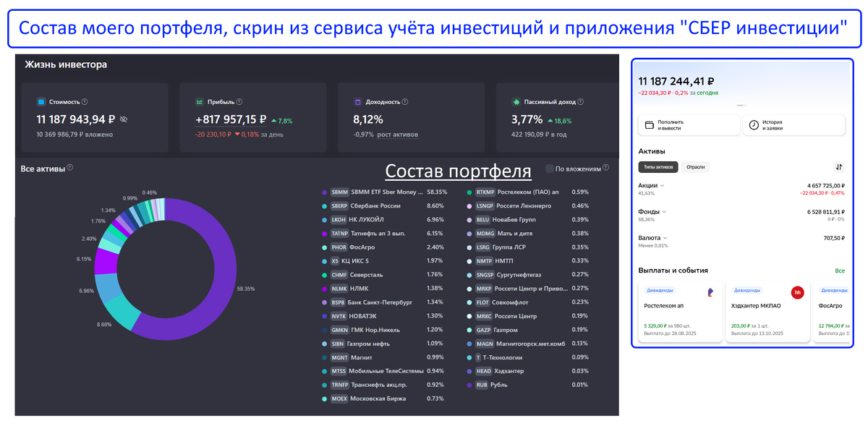Click the Стоимость wallet icon
868x426 pixels.
coord(41,102)
